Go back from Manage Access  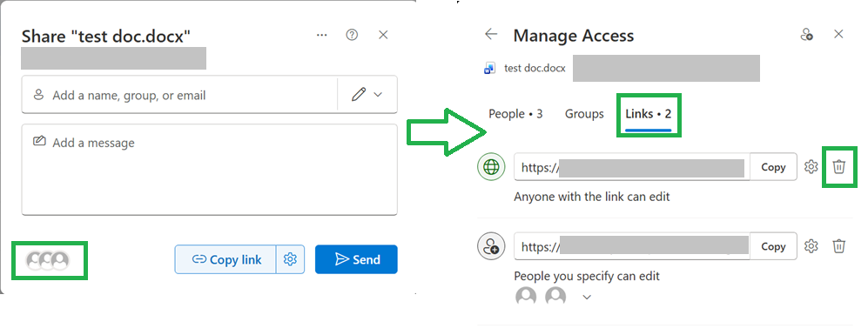[491, 35]
